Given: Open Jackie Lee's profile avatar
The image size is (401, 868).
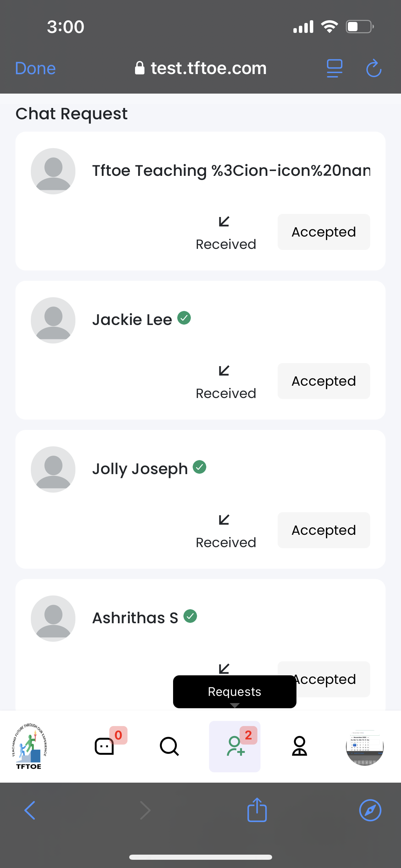Looking at the screenshot, I should (x=53, y=320).
